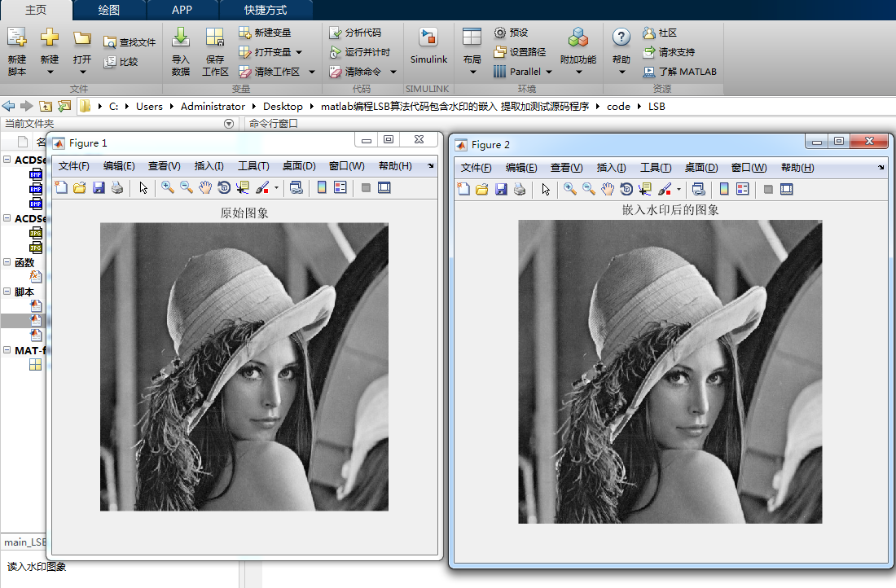Open Add-Ons (附加功能) menu
Viewport: 896px width, 588px height.
tap(578, 50)
